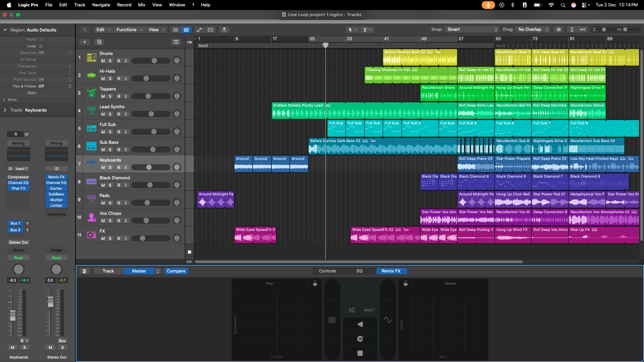Open the Mix menu
This screenshot has width=644, height=362.
[142, 5]
